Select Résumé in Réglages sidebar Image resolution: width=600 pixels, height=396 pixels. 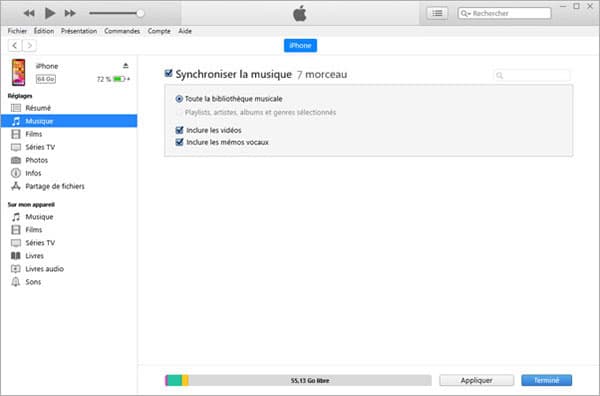[69, 108]
